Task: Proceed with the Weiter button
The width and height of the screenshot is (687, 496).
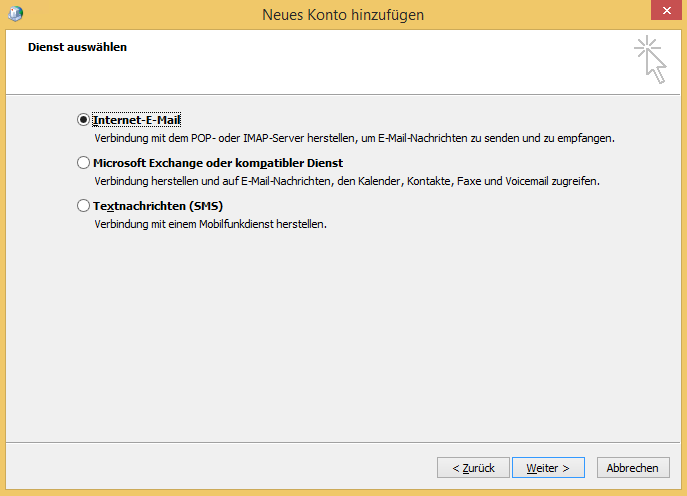Action: pos(548,468)
